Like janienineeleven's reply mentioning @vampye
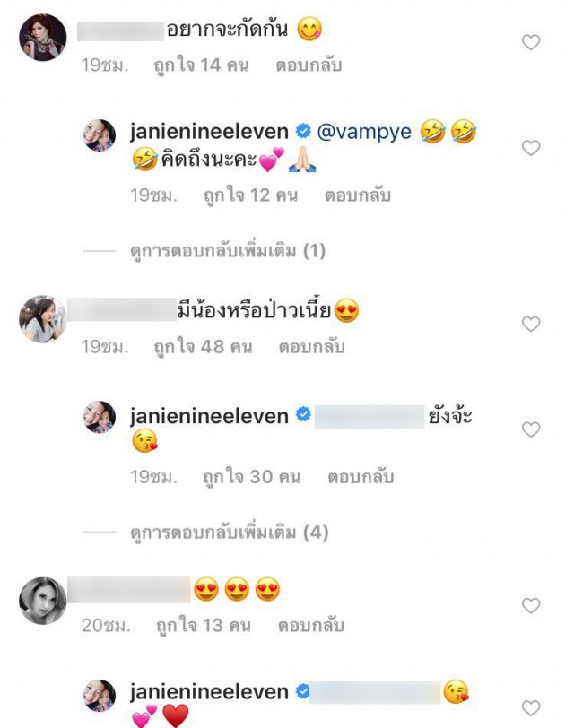Screen dimensions: 574x728 (531, 148)
